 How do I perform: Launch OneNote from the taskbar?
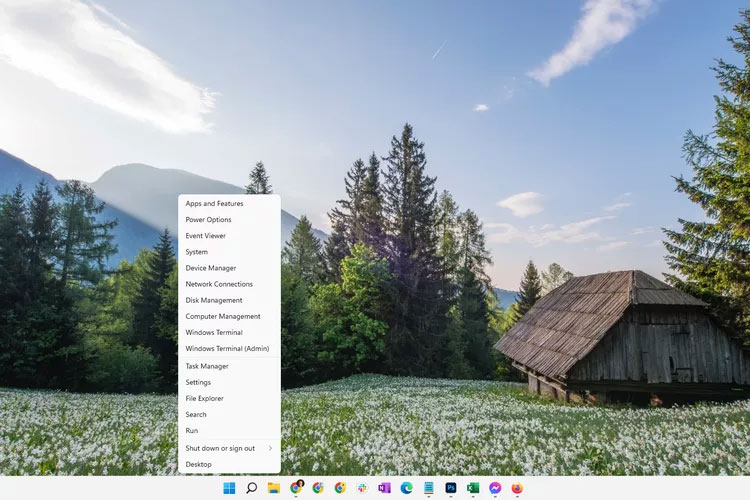(384, 488)
